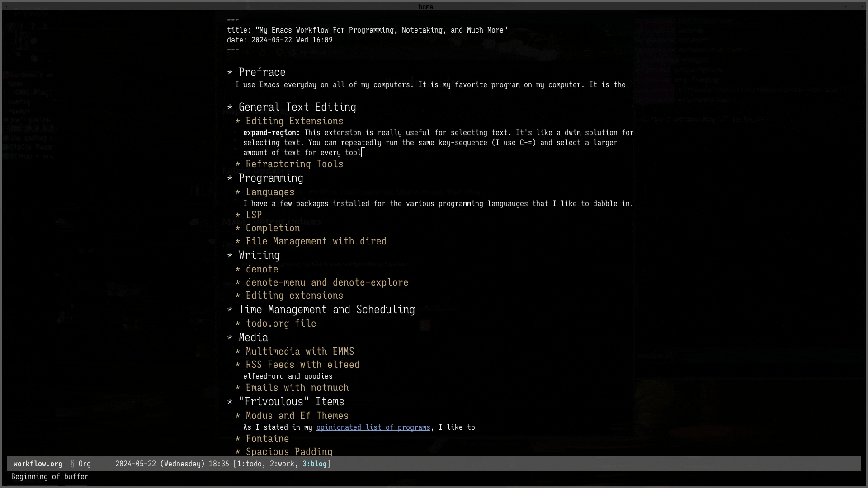
Task: Click the date line in front matter
Action: pyautogui.click(x=280, y=40)
